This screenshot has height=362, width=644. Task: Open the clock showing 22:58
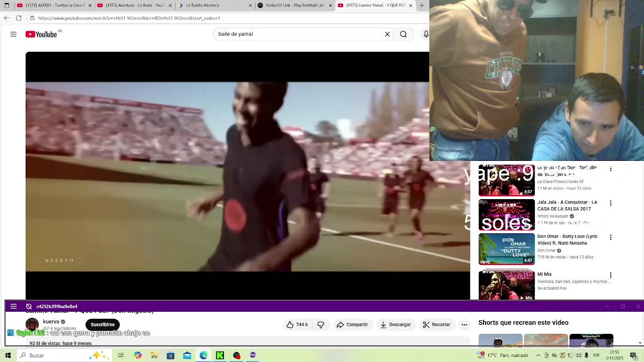pos(614,355)
